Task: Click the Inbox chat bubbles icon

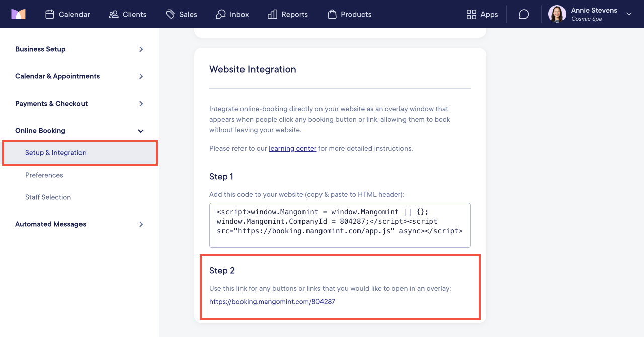Action: tap(221, 14)
